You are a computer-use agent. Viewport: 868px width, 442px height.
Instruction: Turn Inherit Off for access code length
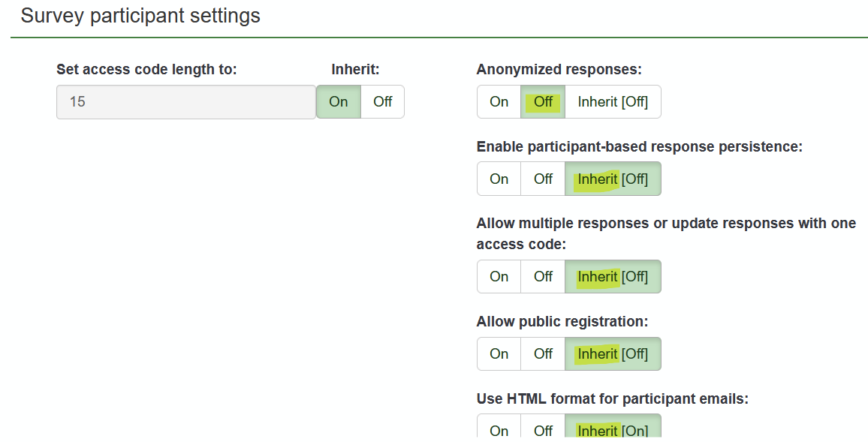tap(382, 101)
